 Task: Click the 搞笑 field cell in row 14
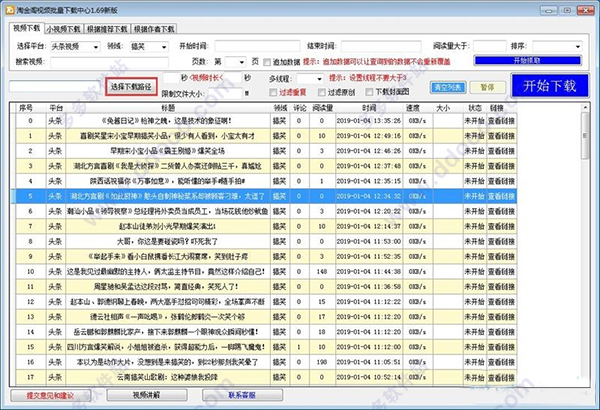pyautogui.click(x=279, y=332)
